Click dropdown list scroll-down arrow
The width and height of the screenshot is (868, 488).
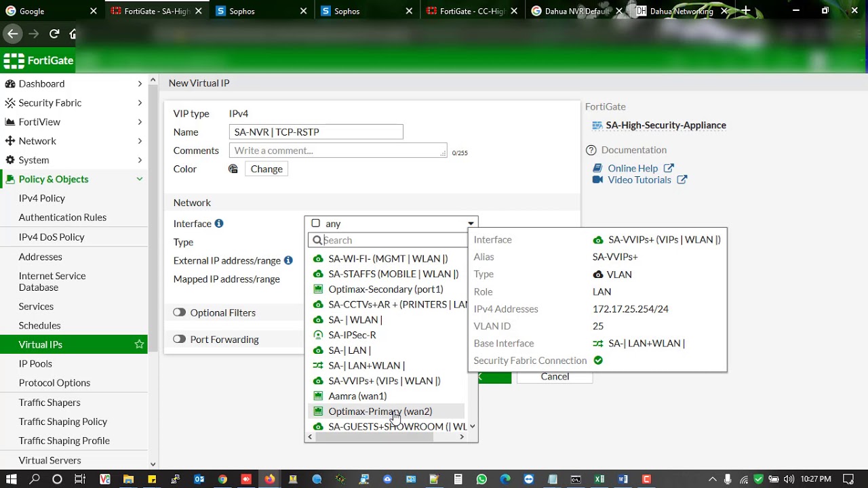(473, 426)
